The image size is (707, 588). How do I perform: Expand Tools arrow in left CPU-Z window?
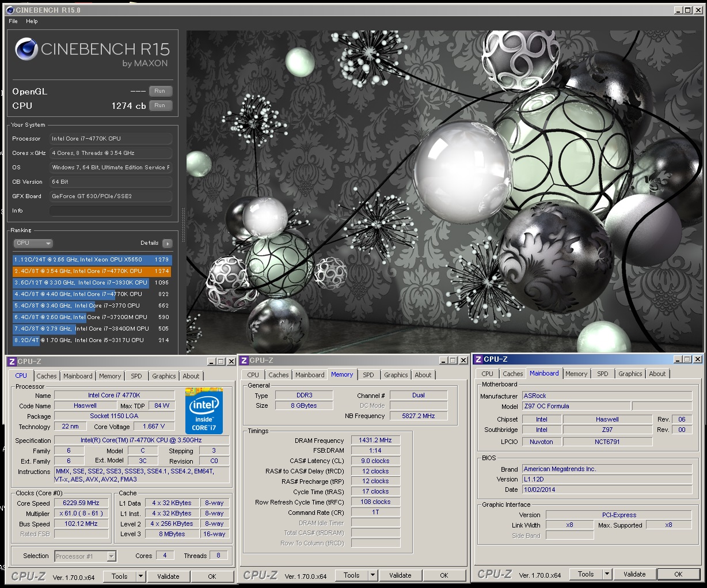[x=140, y=576]
